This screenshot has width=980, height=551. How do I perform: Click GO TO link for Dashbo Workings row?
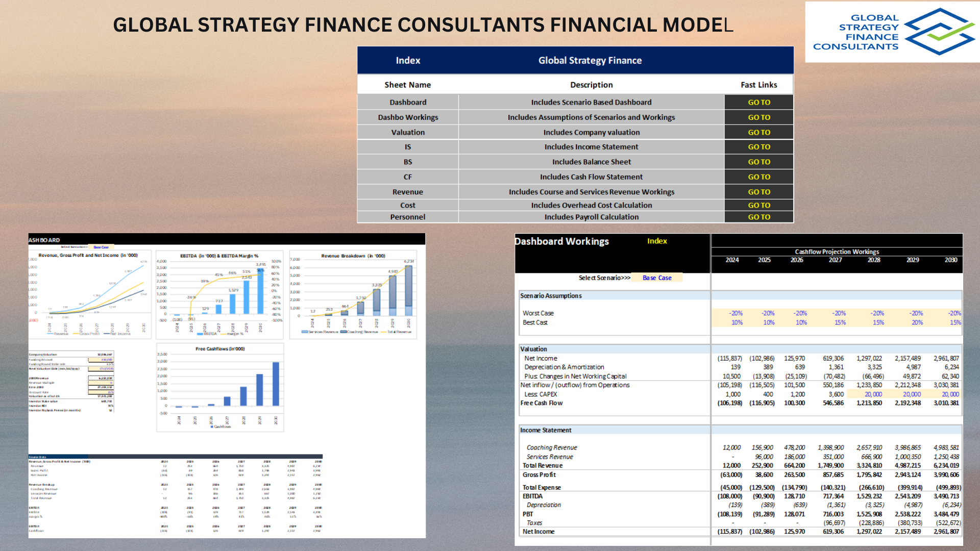[759, 117]
